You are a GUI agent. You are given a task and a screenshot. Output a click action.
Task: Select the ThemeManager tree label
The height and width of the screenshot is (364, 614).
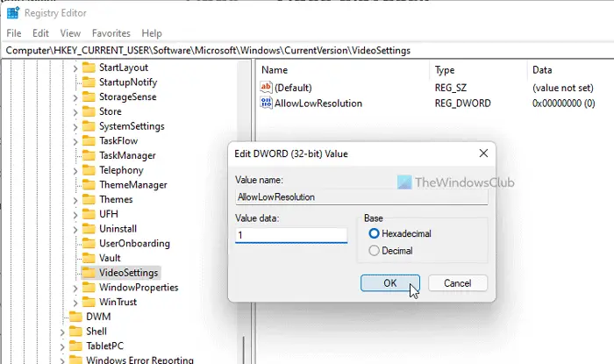(133, 185)
